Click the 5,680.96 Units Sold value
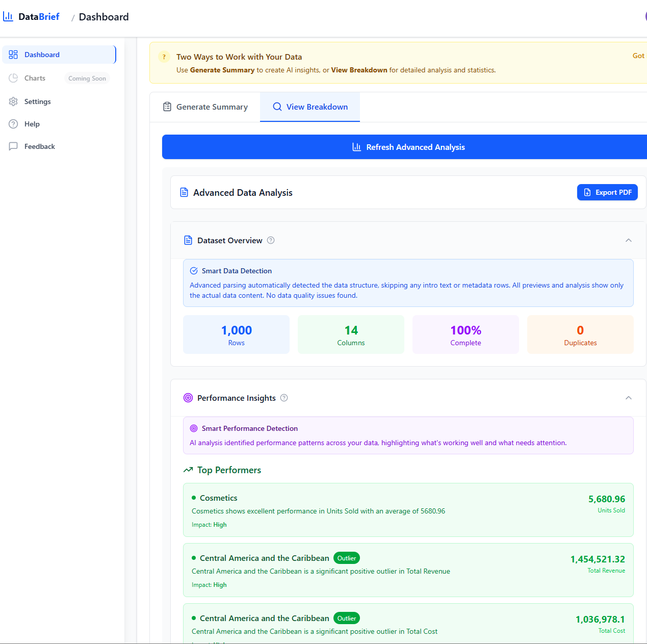This screenshot has width=647, height=644. coord(607,499)
